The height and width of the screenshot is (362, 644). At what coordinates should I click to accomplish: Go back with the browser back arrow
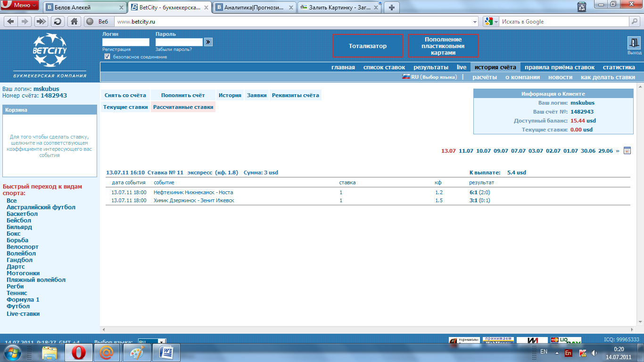click(11, 21)
